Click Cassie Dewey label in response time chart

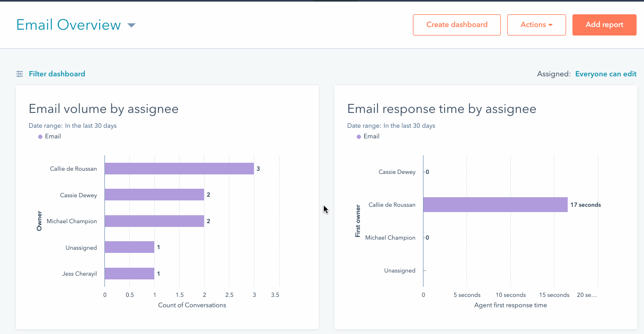[x=397, y=172]
